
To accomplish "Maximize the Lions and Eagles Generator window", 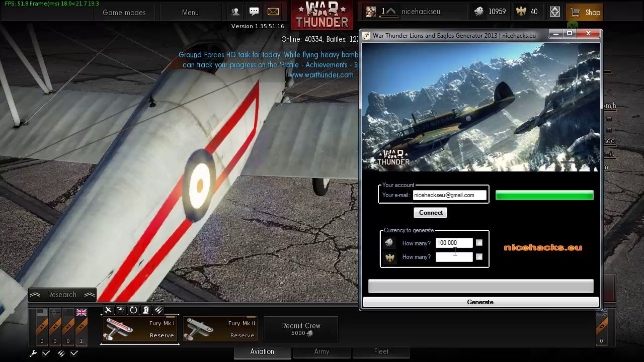I will click(x=570, y=34).
